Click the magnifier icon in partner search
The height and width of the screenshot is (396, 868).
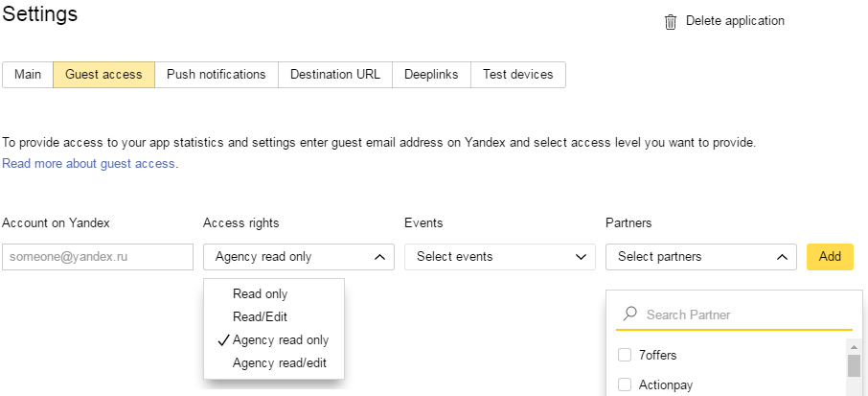(x=630, y=314)
